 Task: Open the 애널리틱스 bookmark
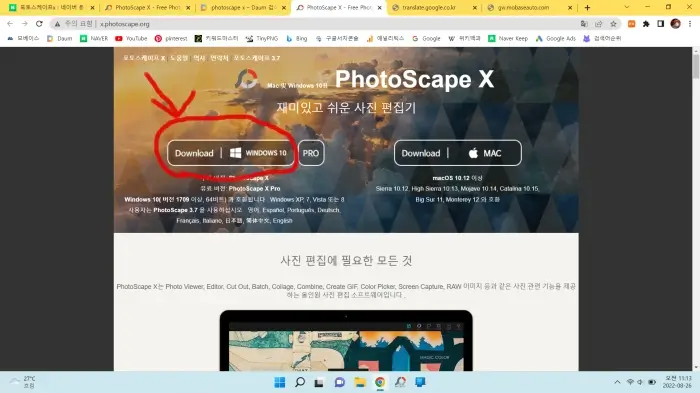click(x=385, y=38)
